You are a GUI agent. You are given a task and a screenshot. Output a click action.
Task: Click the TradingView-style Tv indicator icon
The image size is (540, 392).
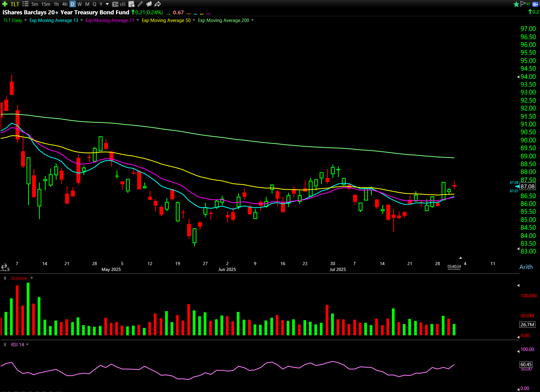click(x=115, y=4)
